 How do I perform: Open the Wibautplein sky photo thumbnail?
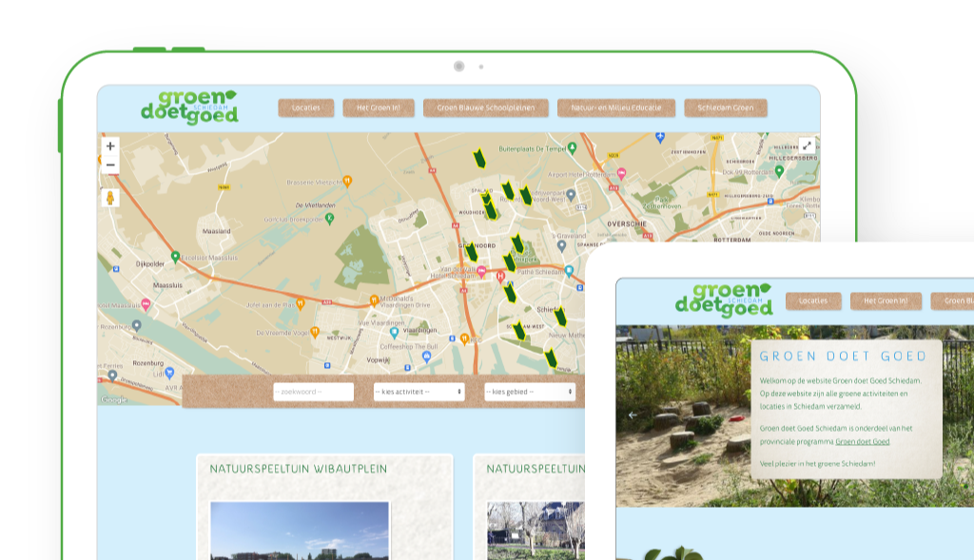pyautogui.click(x=300, y=531)
